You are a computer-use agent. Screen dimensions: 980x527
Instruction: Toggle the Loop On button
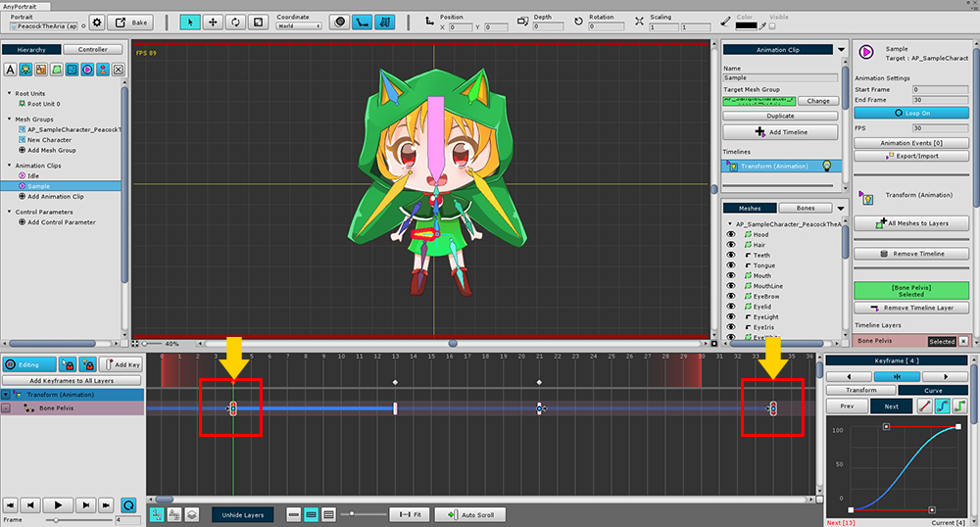coord(911,113)
